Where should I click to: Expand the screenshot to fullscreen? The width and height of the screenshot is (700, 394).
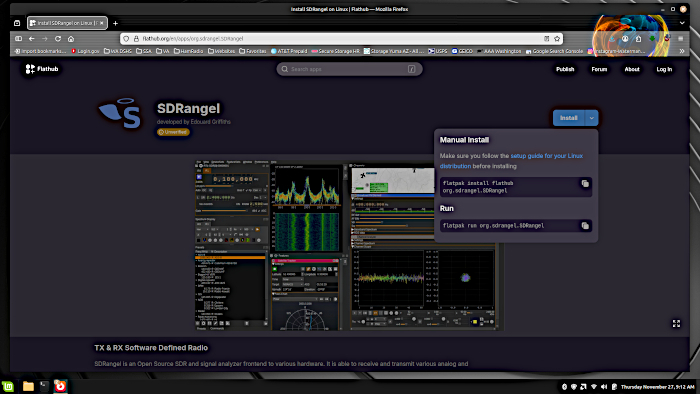point(676,323)
